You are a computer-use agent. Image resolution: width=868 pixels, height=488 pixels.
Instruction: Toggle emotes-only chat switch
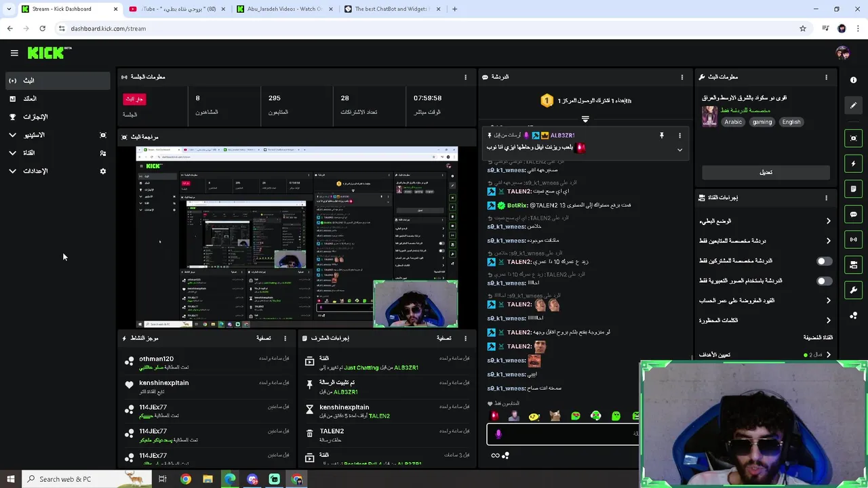tap(824, 281)
